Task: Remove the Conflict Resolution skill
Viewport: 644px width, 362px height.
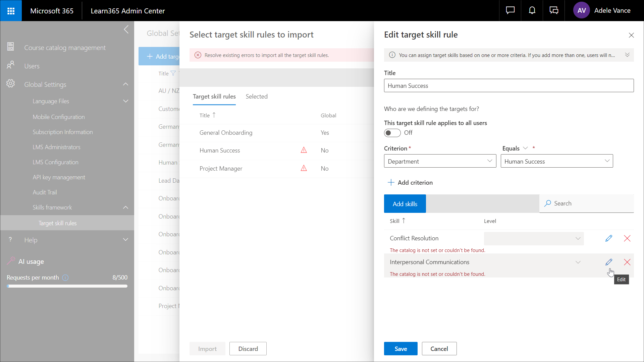Action: (627, 238)
